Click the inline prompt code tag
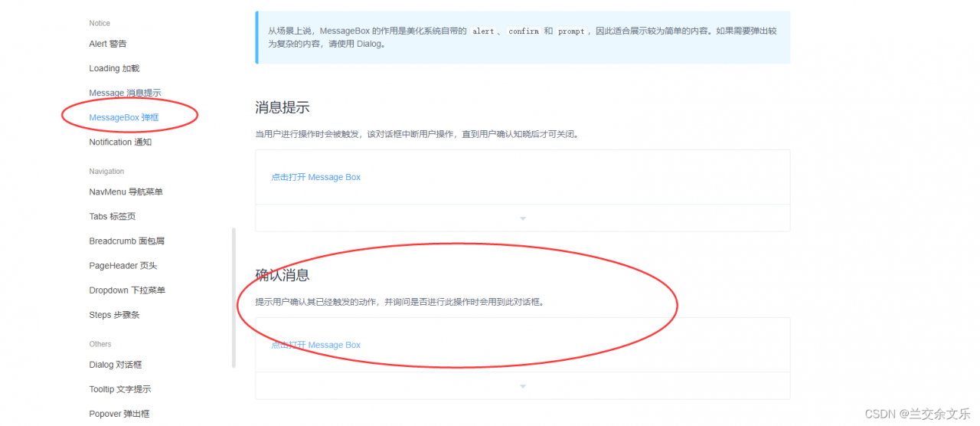The image size is (980, 426). tap(571, 31)
